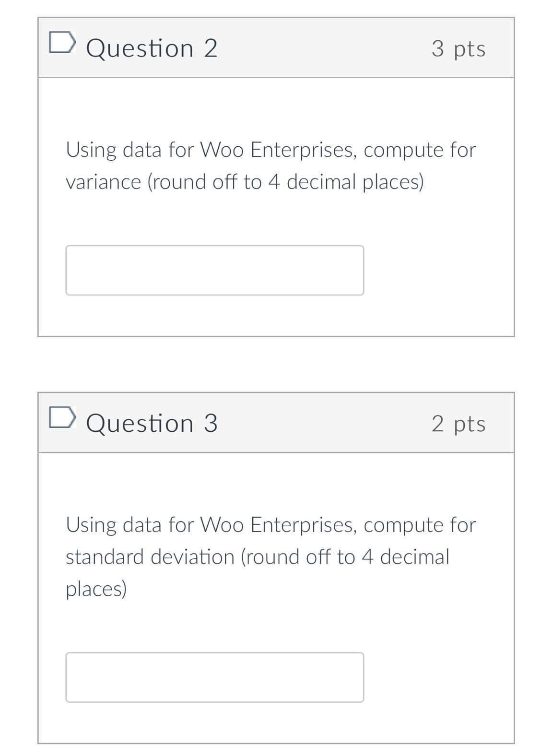Click the 2 pts label on Question 3
Image resolution: width=552 pixels, height=756 pixels.
pos(459,423)
